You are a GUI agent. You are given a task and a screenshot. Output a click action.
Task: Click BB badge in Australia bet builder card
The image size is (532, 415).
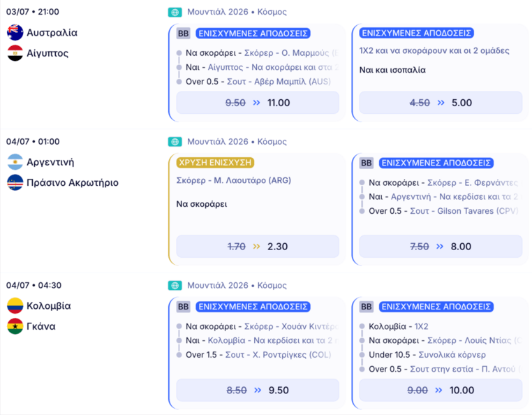[x=183, y=34]
